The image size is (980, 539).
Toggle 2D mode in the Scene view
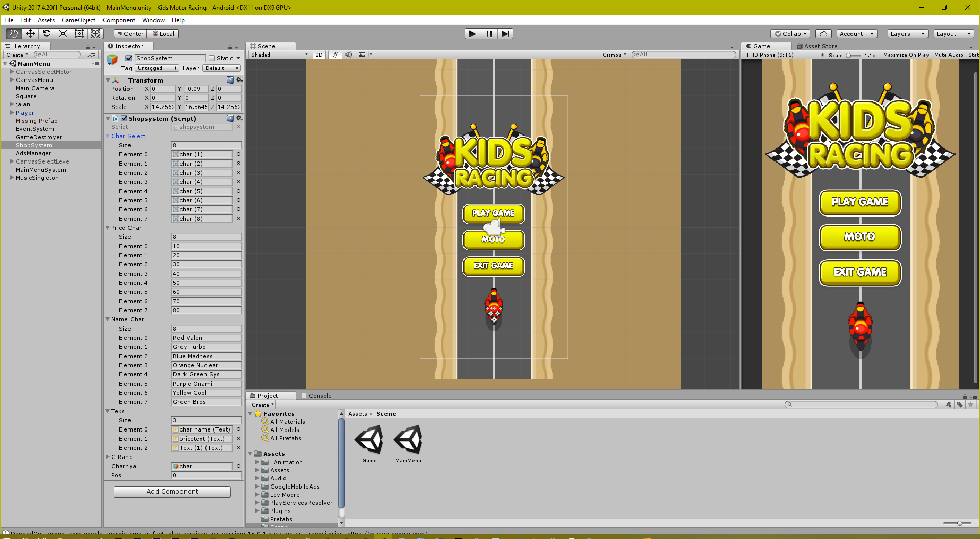(x=319, y=55)
